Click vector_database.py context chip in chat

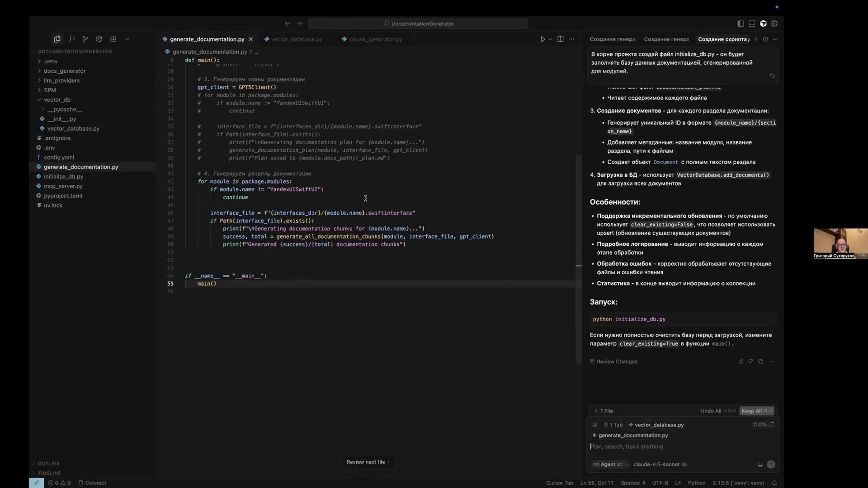point(656,425)
